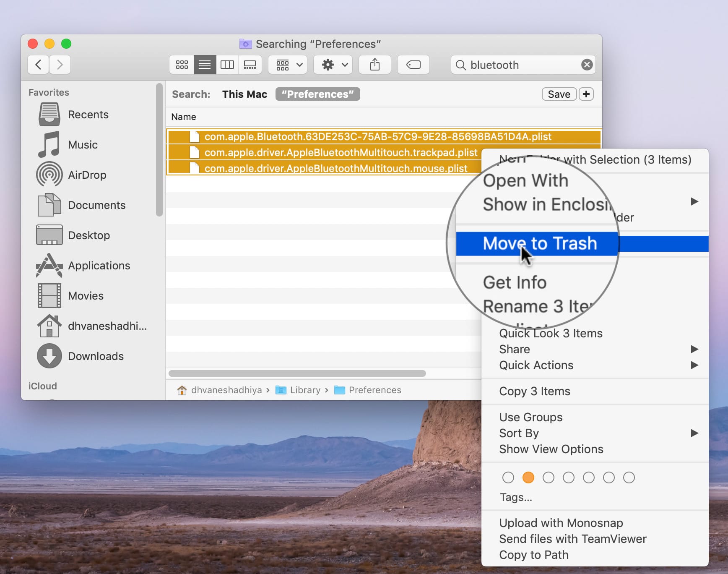Select Move to Trash

540,243
